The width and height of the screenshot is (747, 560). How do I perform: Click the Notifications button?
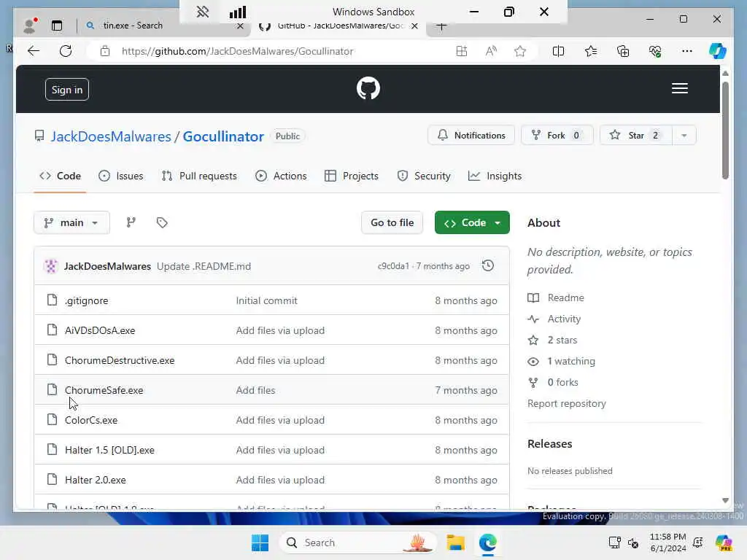[471, 136]
